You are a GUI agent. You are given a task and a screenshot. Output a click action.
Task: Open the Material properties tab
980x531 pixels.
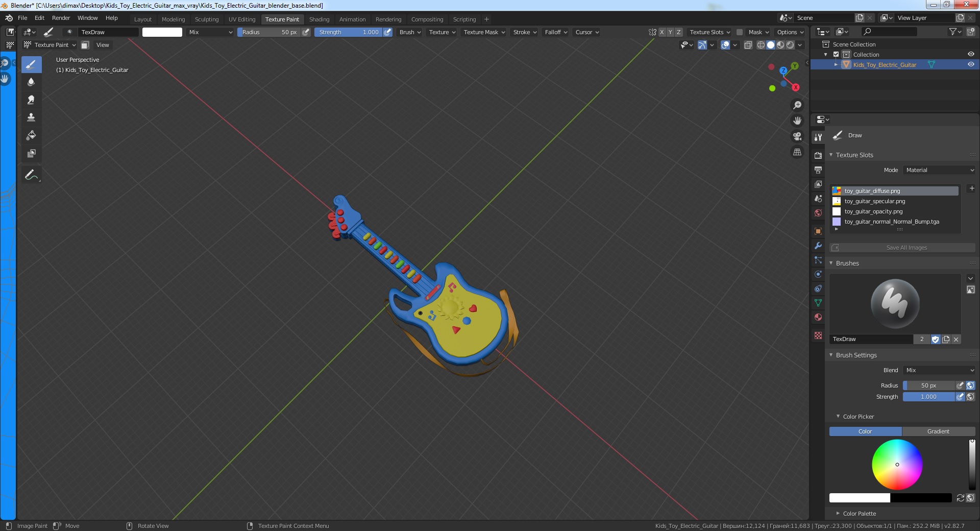[818, 317]
